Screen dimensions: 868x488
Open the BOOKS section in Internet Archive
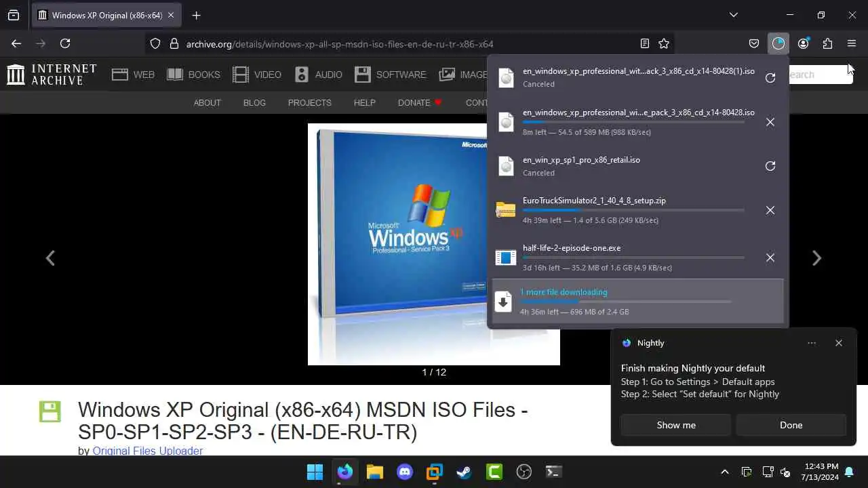[194, 75]
